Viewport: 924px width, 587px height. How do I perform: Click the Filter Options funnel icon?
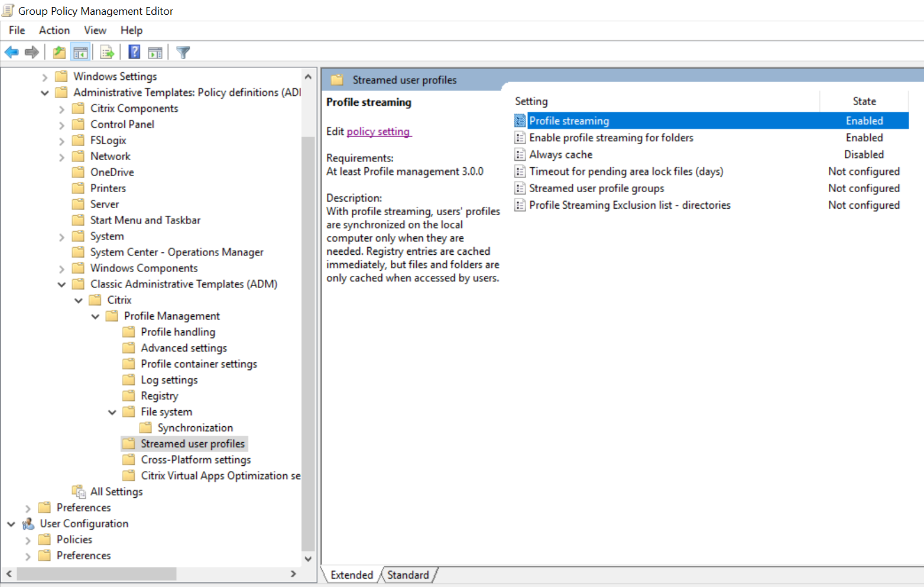183,52
